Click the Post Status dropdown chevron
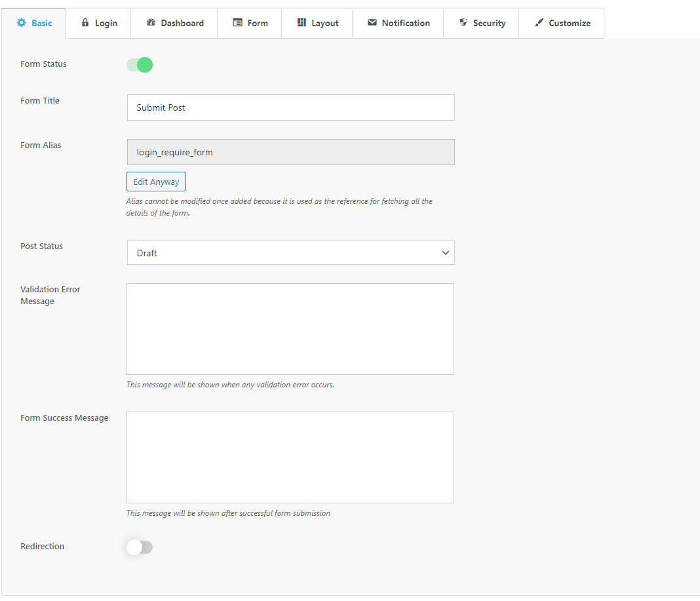Image resolution: width=700 pixels, height=601 pixels. 445,252
